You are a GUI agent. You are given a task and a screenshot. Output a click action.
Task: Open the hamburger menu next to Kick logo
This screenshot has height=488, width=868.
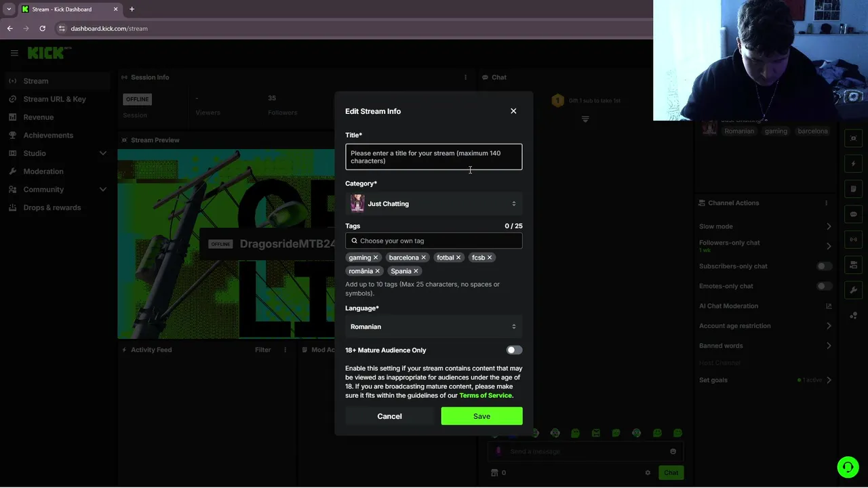(14, 53)
